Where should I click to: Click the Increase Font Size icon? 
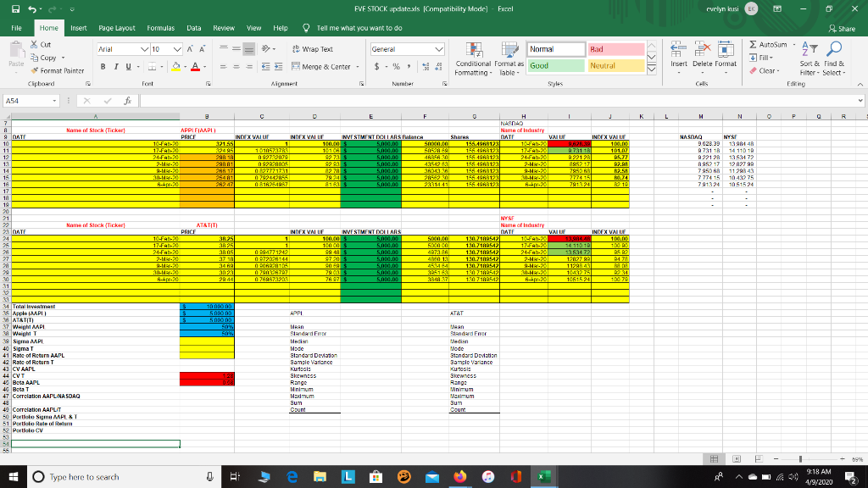[190, 49]
